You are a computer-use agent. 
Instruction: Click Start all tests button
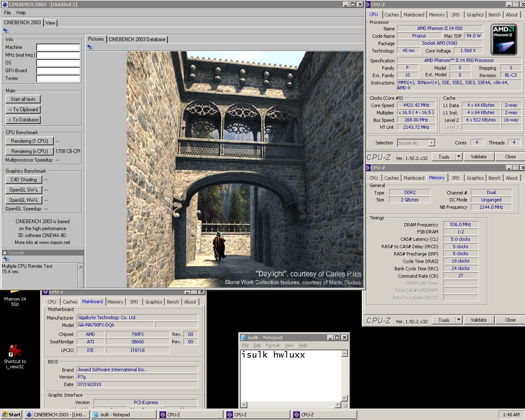pos(23,99)
